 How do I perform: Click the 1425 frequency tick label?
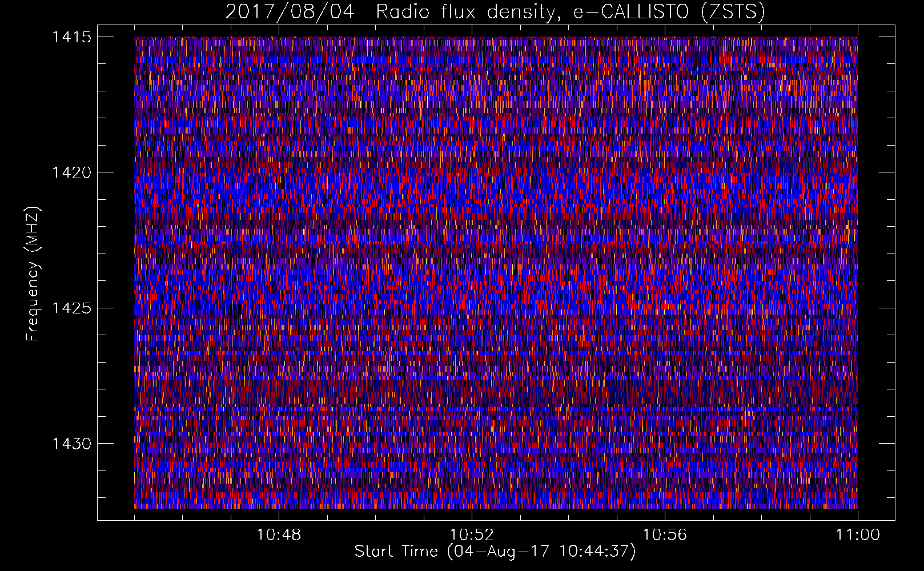coord(72,308)
